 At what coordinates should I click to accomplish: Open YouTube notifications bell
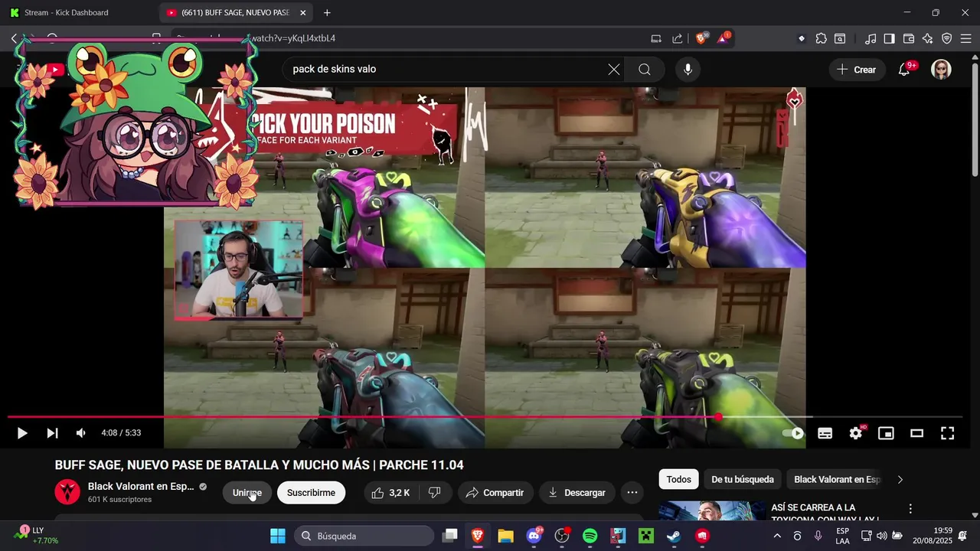[904, 70]
